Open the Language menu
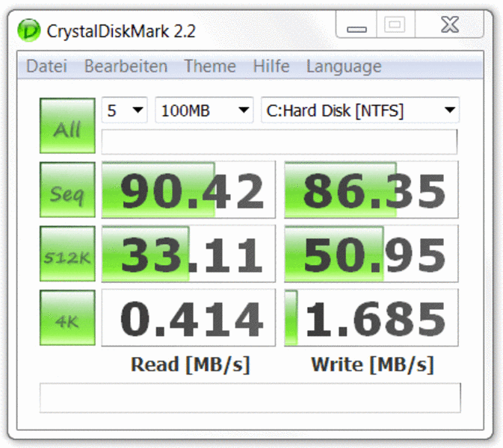Screen dimensions: 503x448 [x=344, y=67]
